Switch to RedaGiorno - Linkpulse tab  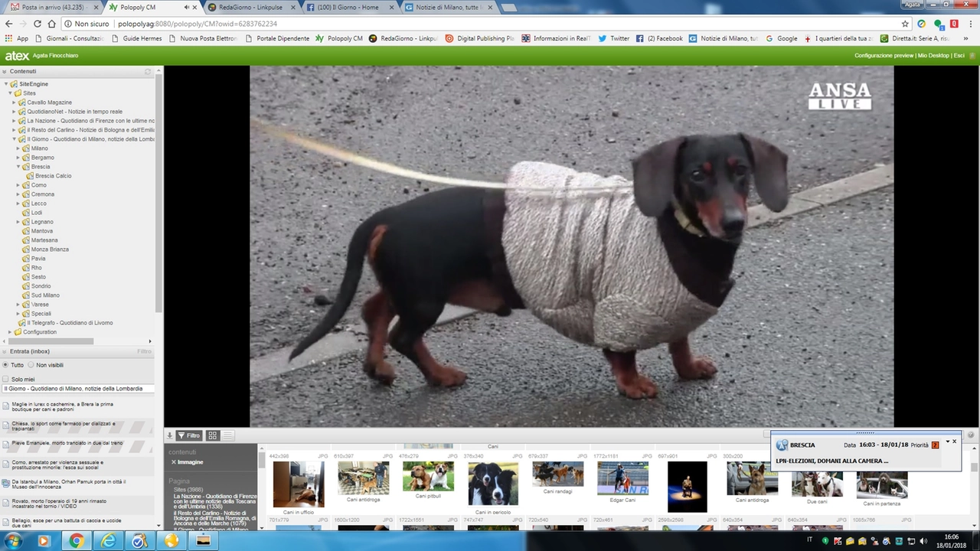[250, 7]
